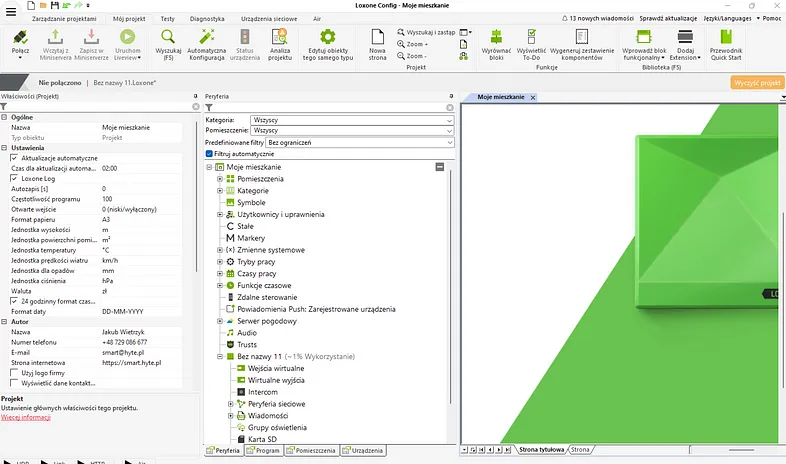Screen dimensions: 786x464
Task: Click filter funnel in Peryferia panel
Action: (x=209, y=107)
